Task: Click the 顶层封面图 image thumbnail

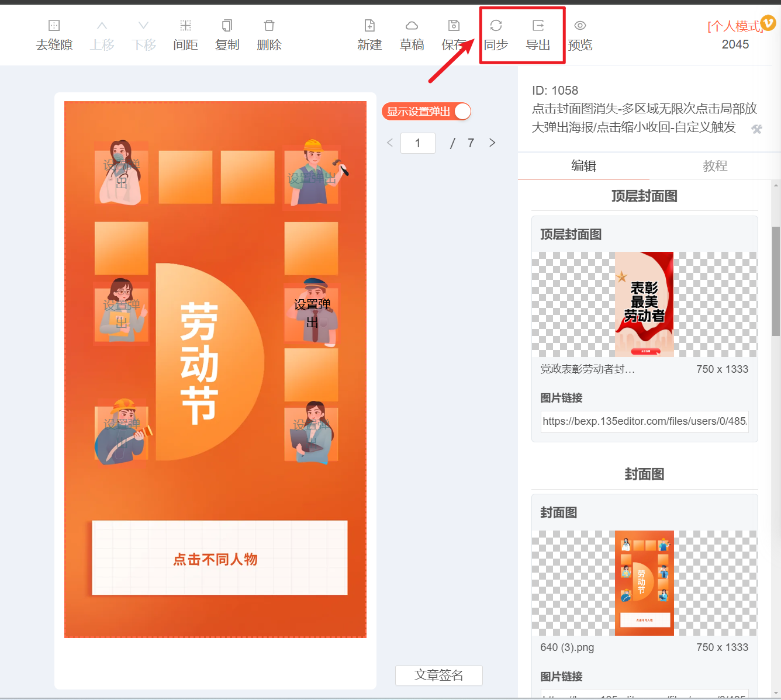Action: [644, 304]
